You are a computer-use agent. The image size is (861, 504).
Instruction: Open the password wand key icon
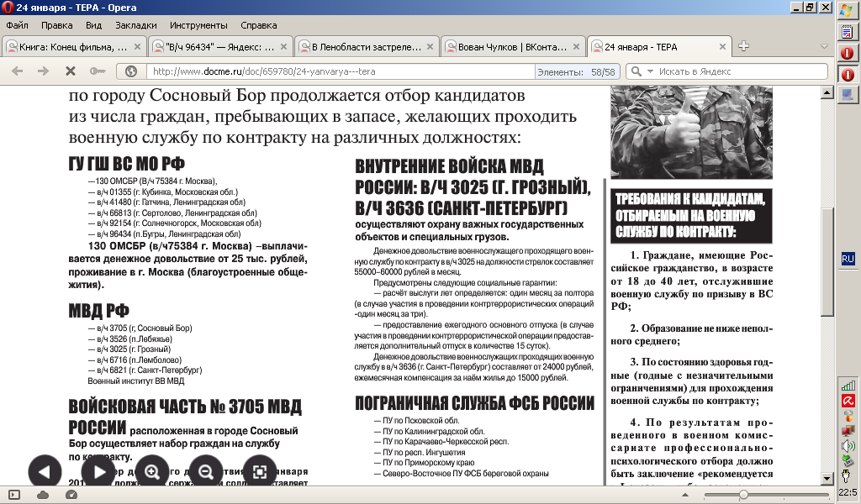click(x=98, y=71)
